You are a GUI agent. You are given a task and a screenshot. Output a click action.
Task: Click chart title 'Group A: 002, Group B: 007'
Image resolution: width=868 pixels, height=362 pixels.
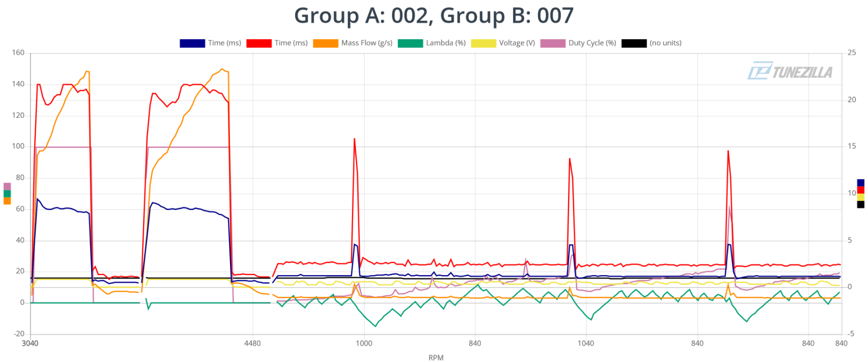coord(434,16)
